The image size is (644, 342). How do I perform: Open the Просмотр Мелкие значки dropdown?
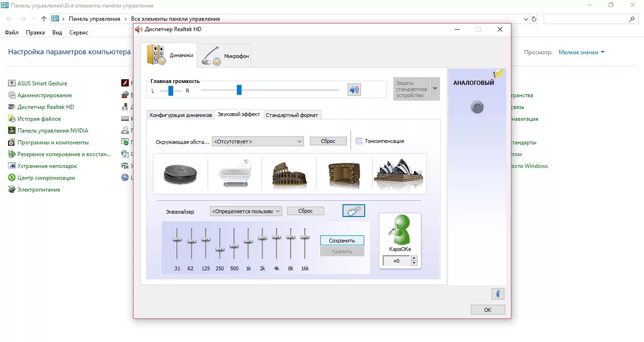581,52
